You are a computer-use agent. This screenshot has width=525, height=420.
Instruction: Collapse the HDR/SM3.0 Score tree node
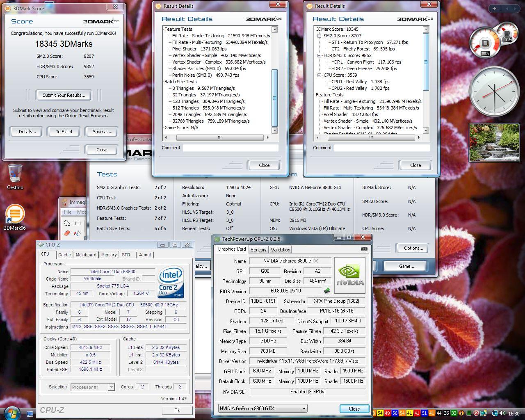tap(320, 55)
